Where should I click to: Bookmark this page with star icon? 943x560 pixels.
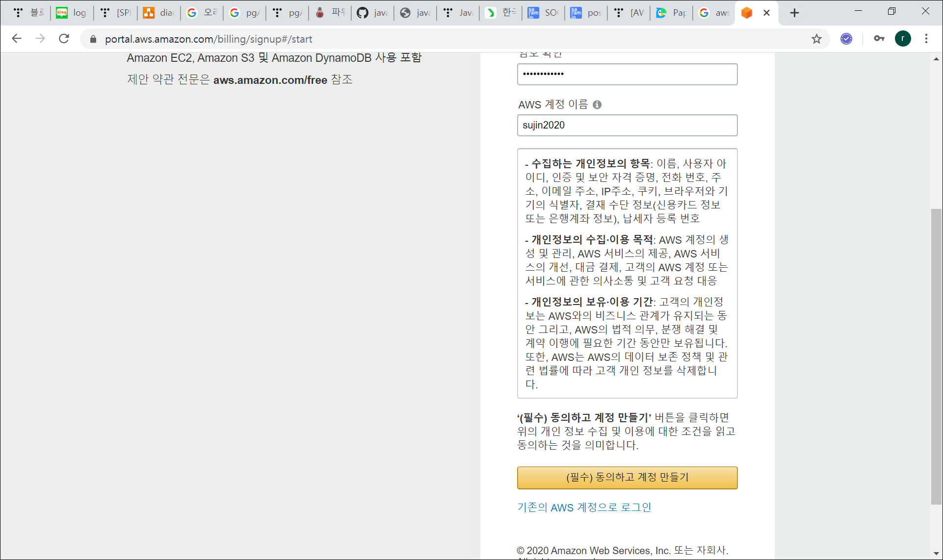(x=816, y=39)
